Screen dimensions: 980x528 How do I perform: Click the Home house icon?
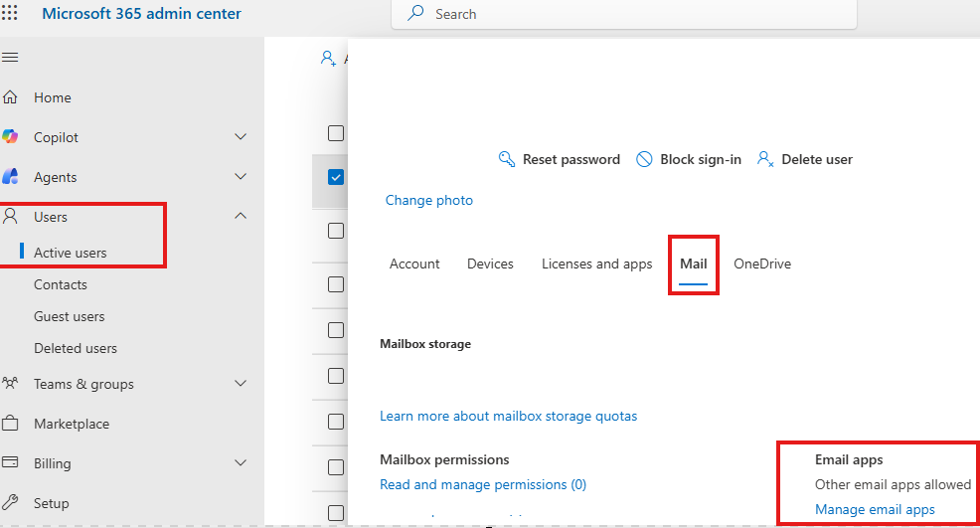pyautogui.click(x=10, y=97)
